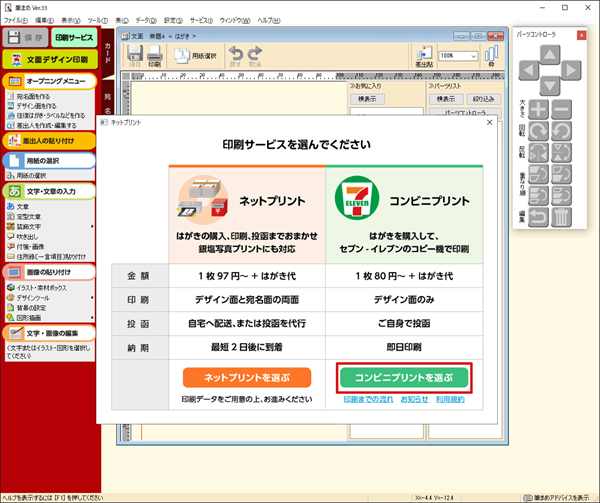Select 差出人を作成・編集する
Image resolution: width=600 pixels, height=503 pixels.
click(x=42, y=125)
